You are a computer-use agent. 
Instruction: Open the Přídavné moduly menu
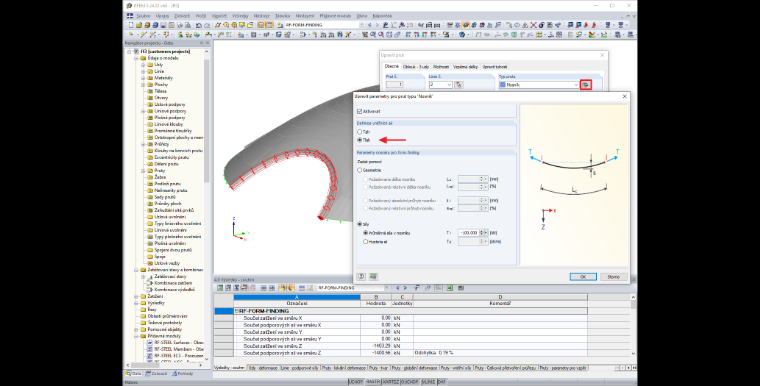click(335, 16)
